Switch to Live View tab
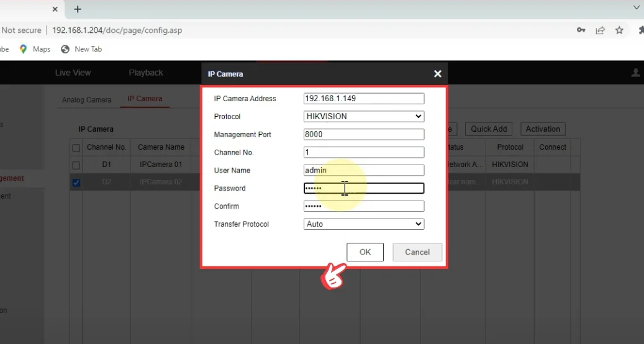 coord(73,73)
